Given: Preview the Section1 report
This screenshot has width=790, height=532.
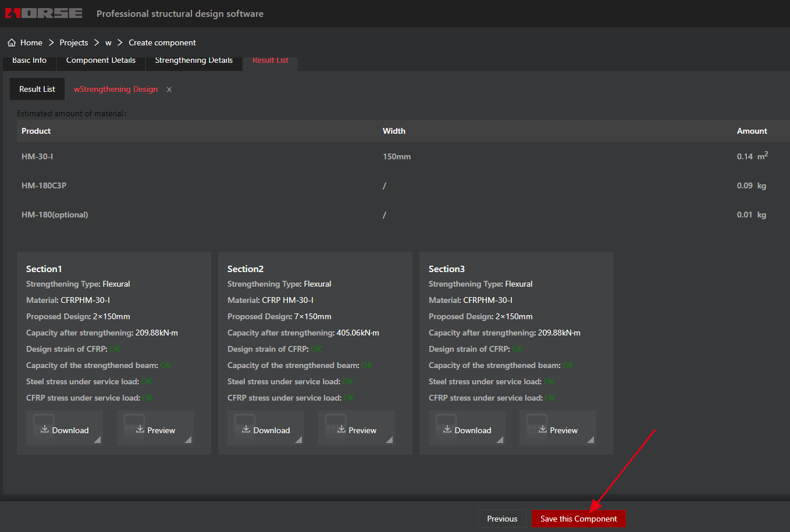Looking at the screenshot, I should (155, 430).
